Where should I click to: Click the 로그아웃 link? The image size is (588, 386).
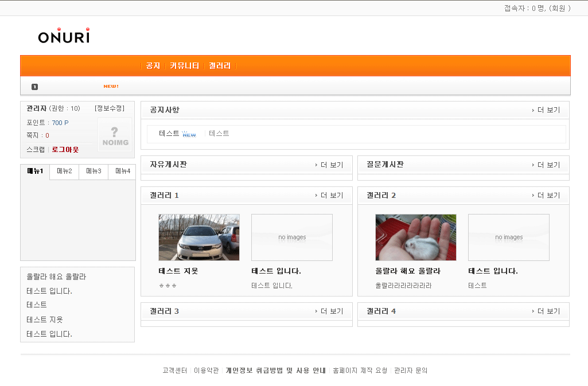(65, 150)
